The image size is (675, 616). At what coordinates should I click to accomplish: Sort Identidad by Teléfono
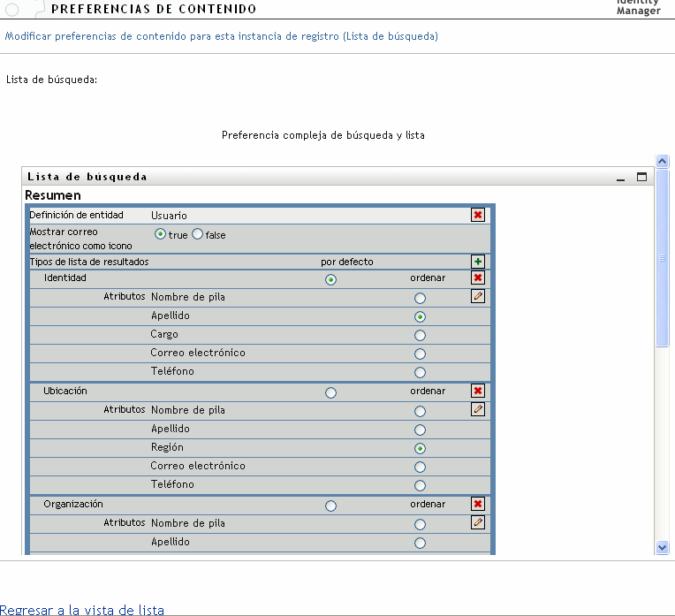421,373
